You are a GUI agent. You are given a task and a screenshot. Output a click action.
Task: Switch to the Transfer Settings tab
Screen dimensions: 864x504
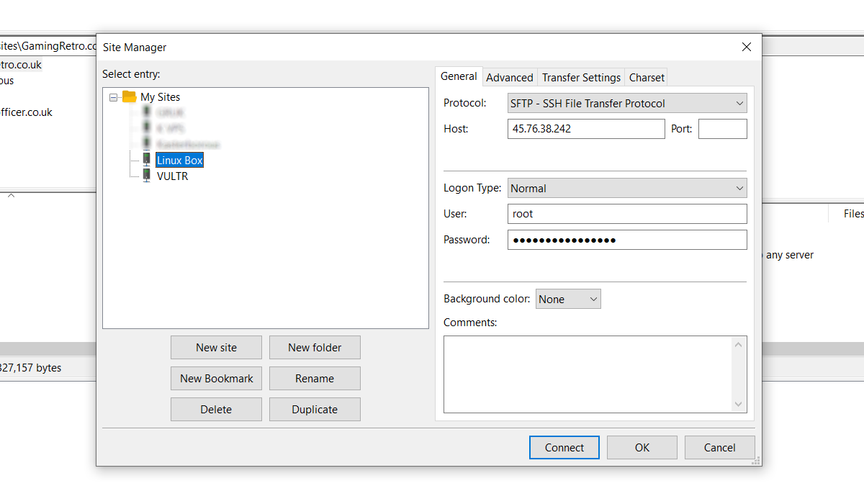pos(581,78)
